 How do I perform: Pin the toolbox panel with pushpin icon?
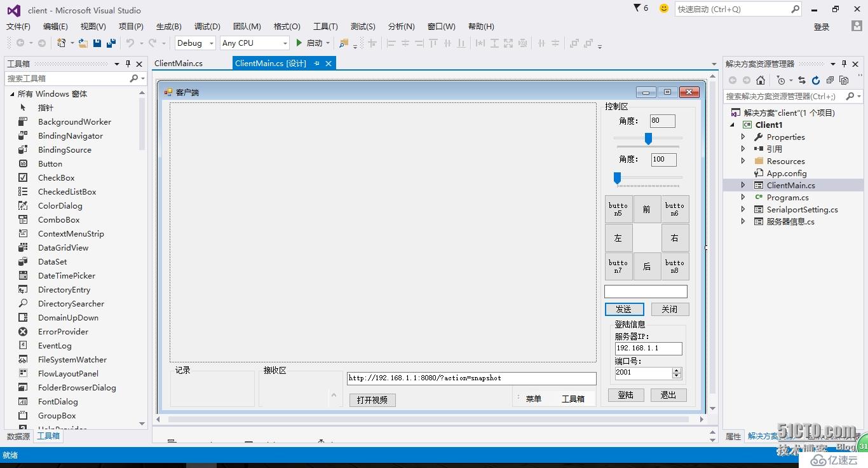click(x=128, y=64)
